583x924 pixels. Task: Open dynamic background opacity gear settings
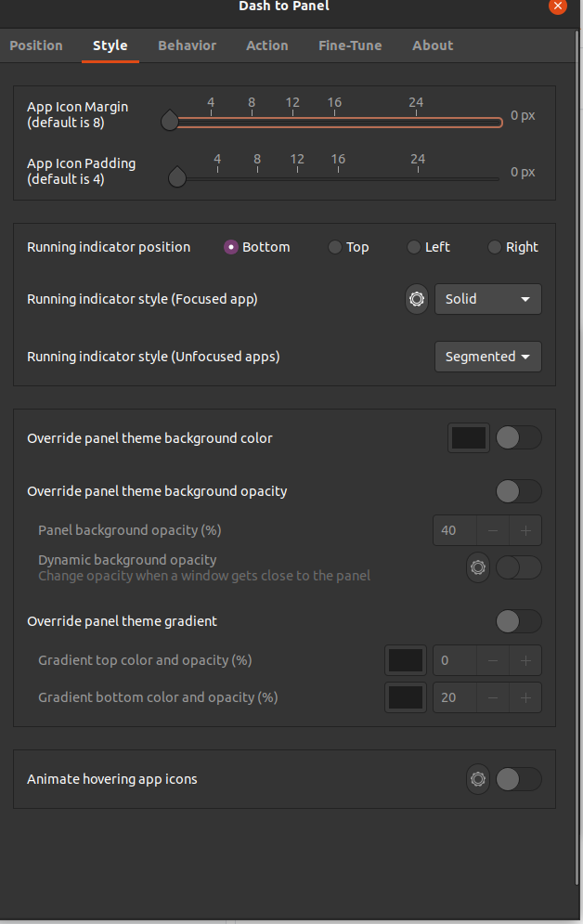(x=478, y=567)
